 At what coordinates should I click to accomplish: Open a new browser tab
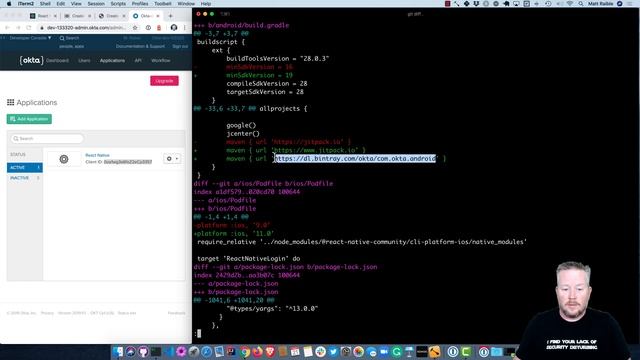click(171, 16)
